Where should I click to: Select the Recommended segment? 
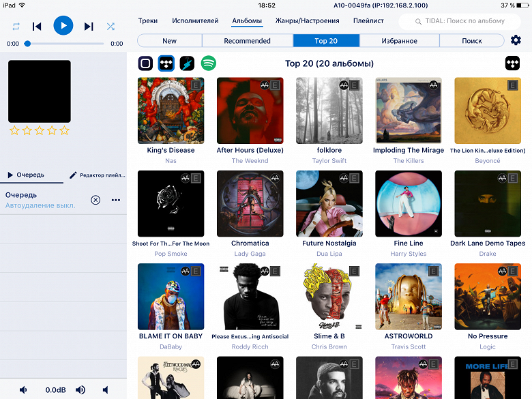[x=248, y=41]
